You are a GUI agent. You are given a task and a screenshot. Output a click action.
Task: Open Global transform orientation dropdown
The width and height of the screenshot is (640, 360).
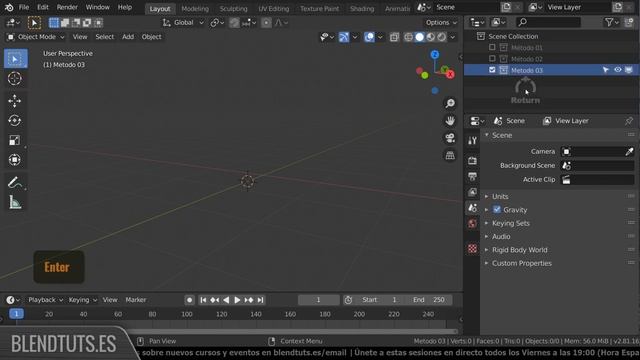point(183,23)
